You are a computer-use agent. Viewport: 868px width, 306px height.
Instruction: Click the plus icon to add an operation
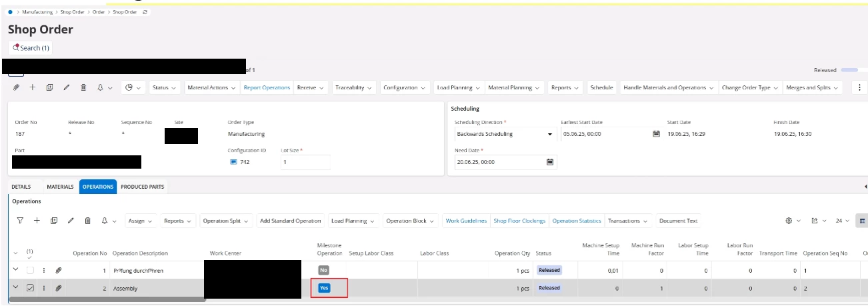coord(37,221)
